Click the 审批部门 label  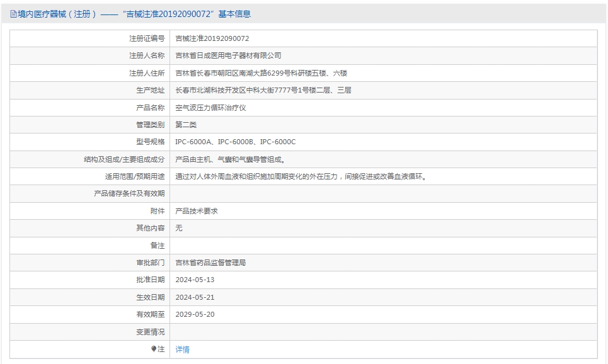(151, 263)
